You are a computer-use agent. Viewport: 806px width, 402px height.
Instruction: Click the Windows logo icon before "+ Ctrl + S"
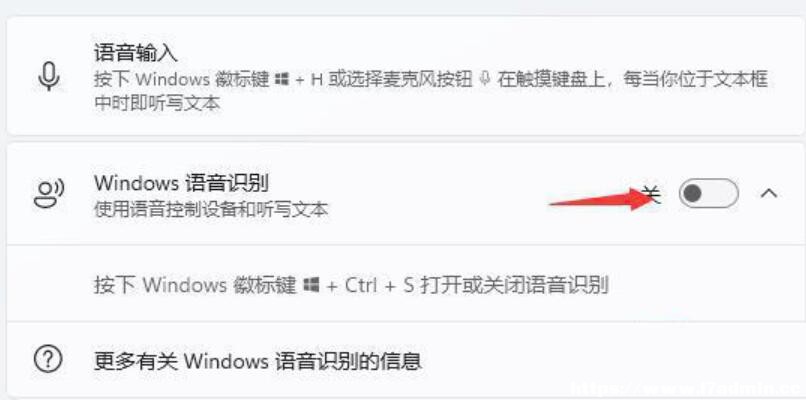pos(311,284)
